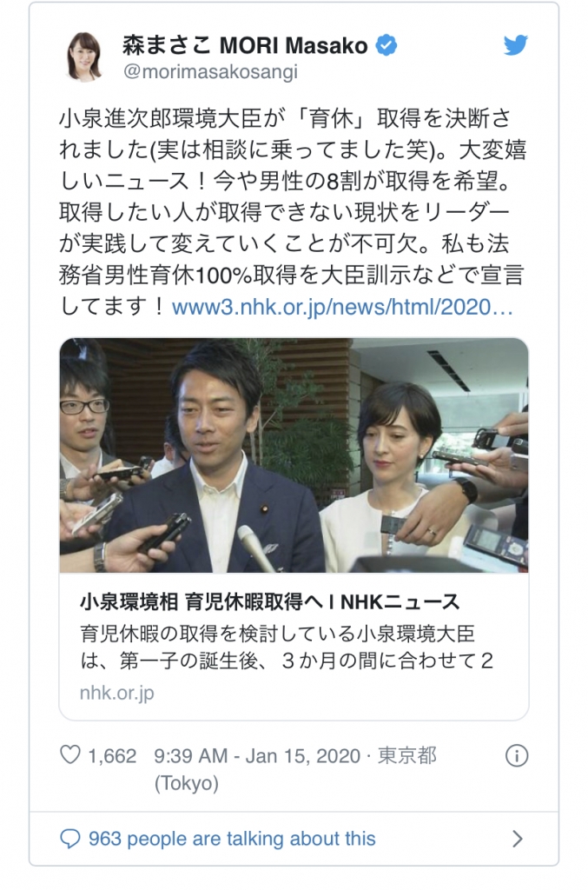Click the 9:39 AM - Jan 15, 2020 timestamp
Screen dimensions: 588x890
(257, 755)
